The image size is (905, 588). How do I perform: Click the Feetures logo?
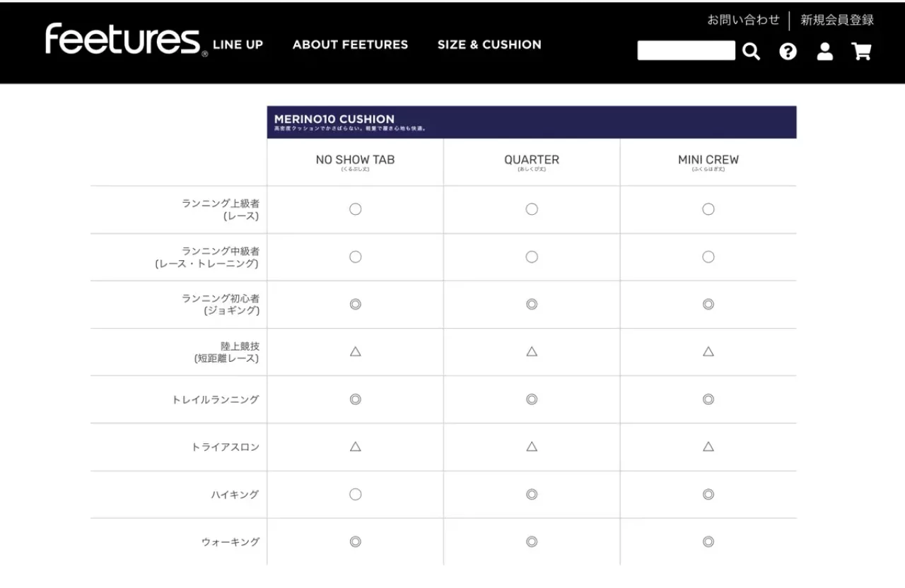tap(124, 40)
